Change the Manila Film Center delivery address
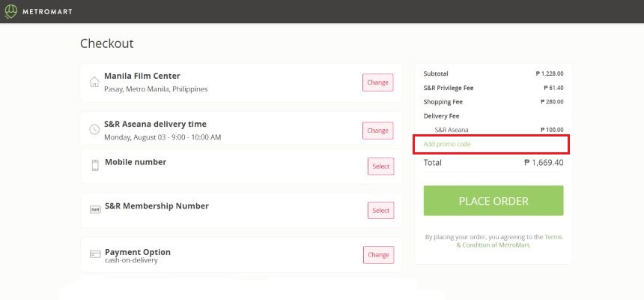Viewport: 644px width, 300px height. (x=377, y=82)
